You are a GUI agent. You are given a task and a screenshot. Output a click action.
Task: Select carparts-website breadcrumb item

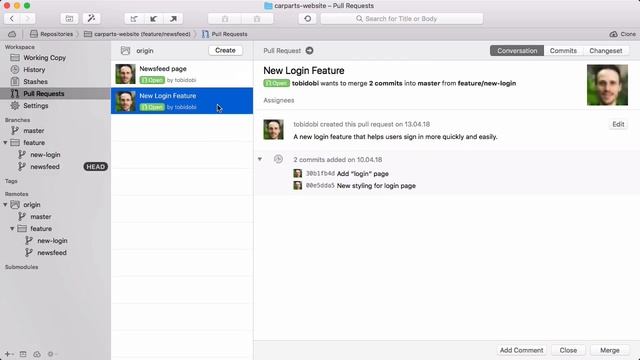pyautogui.click(x=137, y=34)
